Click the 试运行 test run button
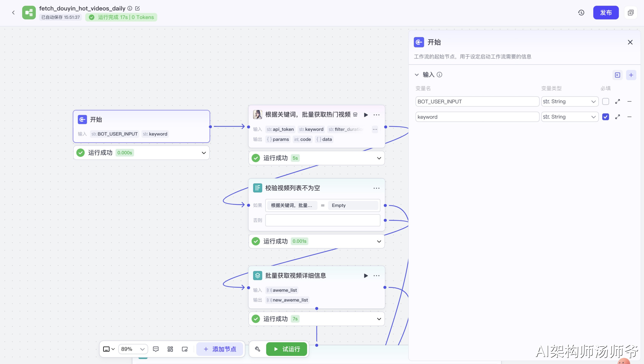 click(287, 349)
